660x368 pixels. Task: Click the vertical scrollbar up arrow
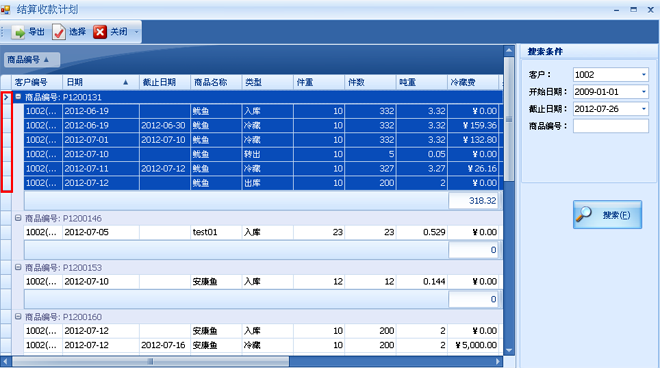(509, 51)
